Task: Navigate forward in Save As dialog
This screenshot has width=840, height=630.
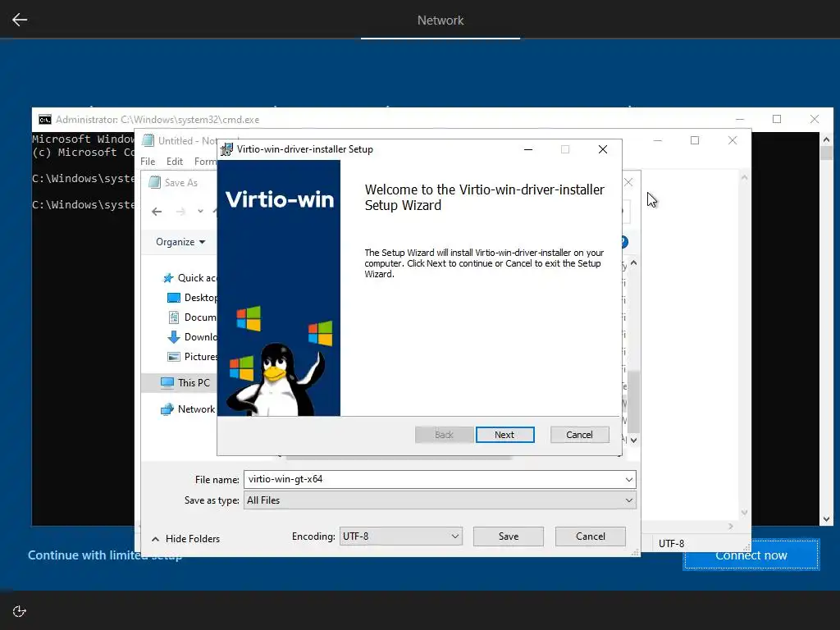Action: 181,212
